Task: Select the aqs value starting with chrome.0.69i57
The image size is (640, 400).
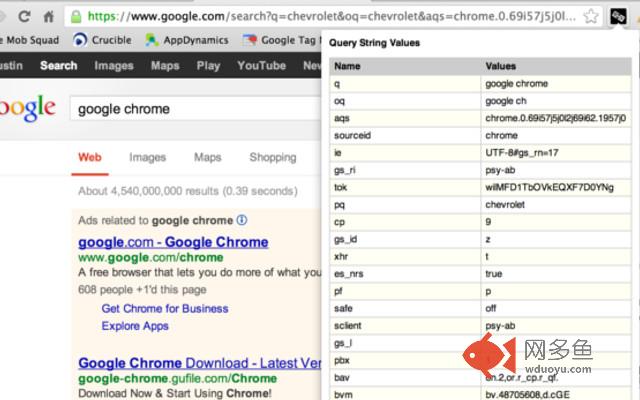Action: [556, 118]
